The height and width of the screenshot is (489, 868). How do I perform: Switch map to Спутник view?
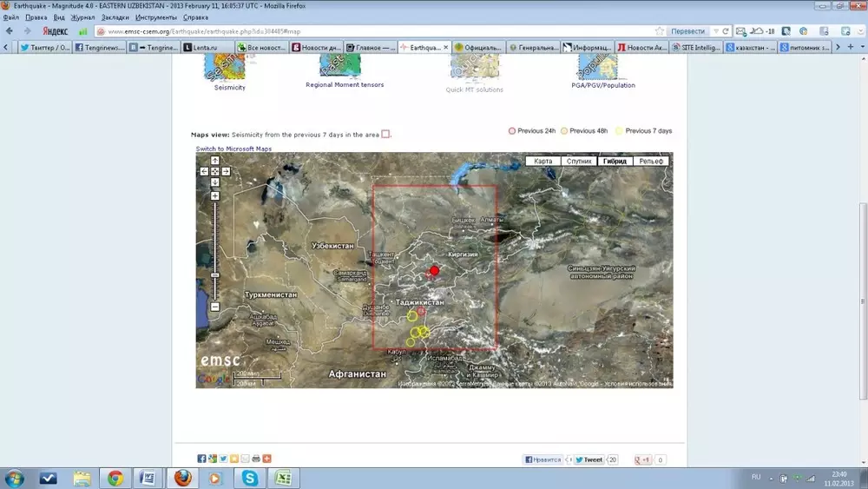pyautogui.click(x=579, y=162)
